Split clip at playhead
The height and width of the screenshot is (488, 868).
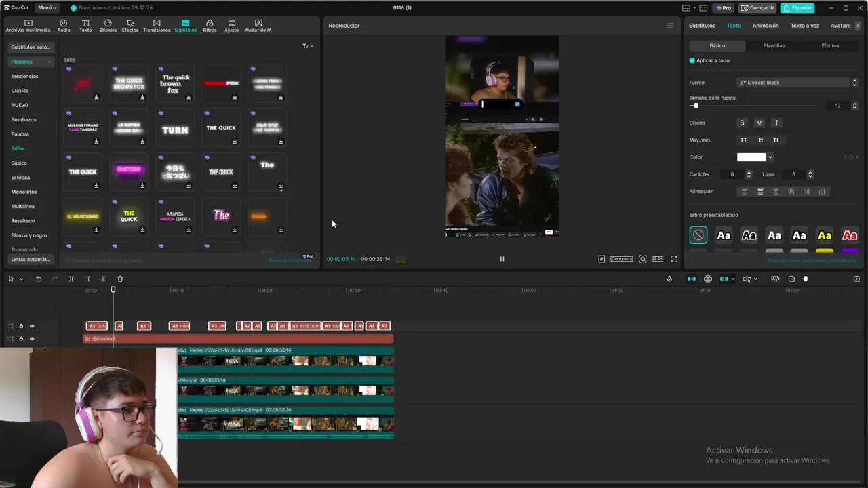pos(71,279)
